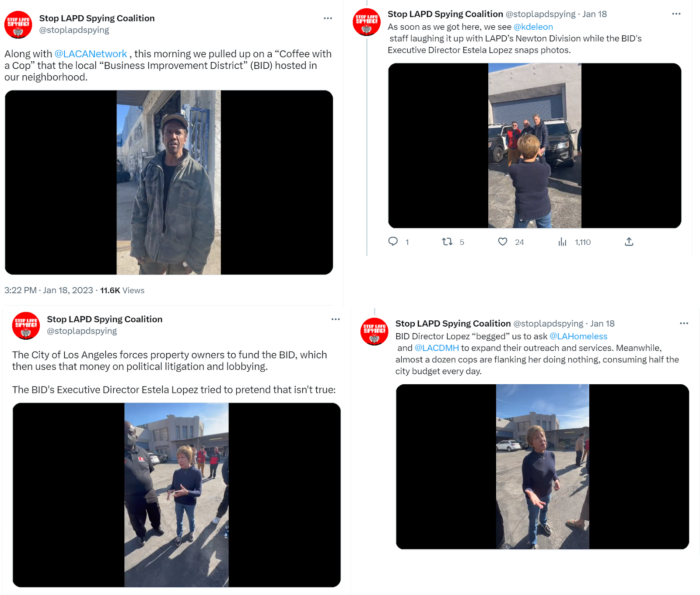Play video of woman photographing police SUV

[x=535, y=146]
